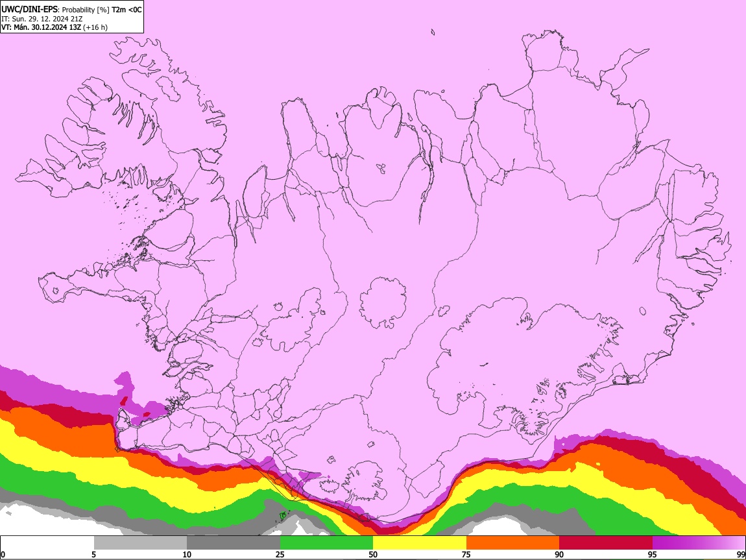Click the legend value '25'
Image resolution: width=746 pixels, height=560 pixels.
(x=280, y=555)
